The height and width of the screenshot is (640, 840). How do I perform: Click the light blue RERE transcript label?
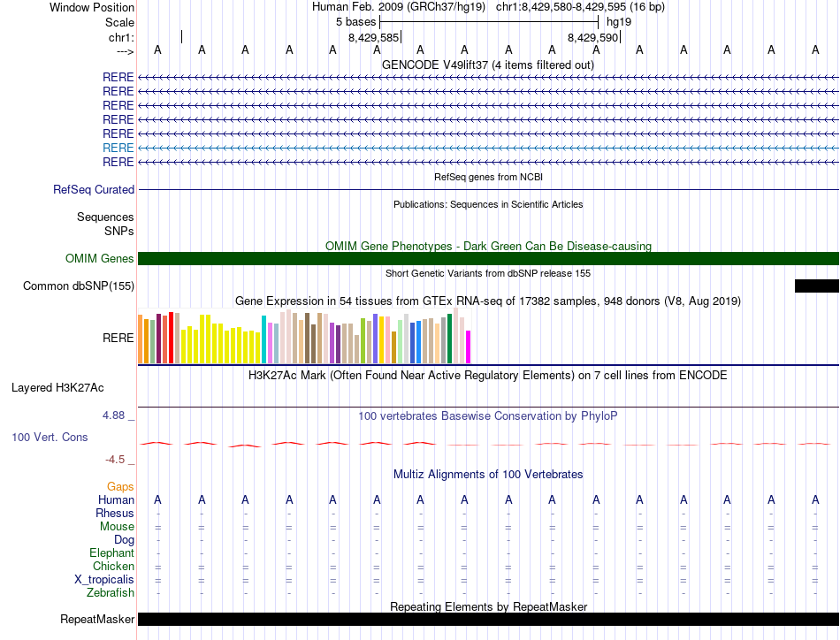coord(118,148)
